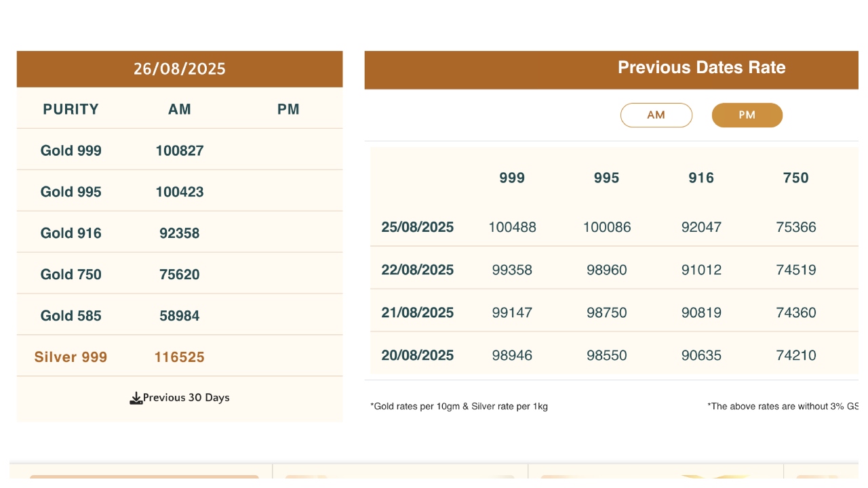
Task: Select the PM rates toggle
Action: 747,115
